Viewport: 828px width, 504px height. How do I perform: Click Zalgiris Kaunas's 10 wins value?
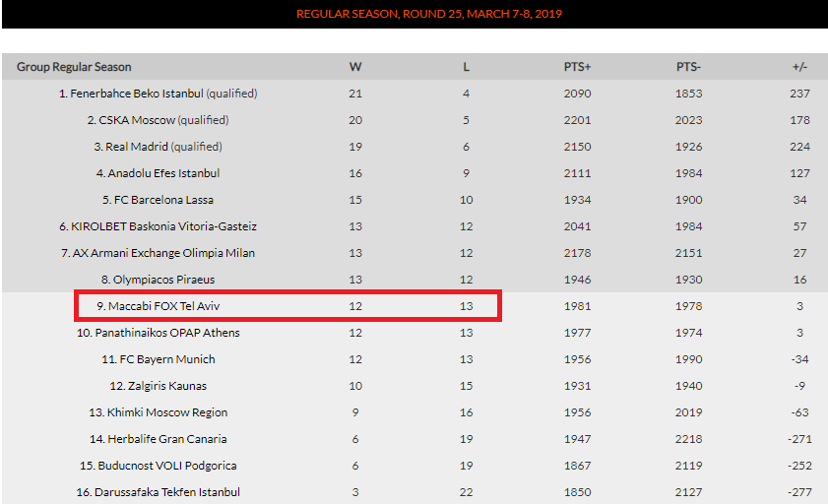pos(355,386)
